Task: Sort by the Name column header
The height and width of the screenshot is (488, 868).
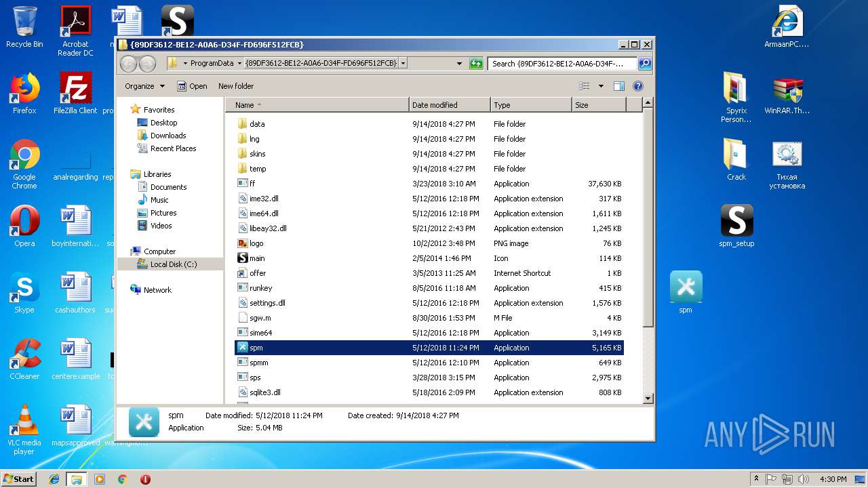Action: (x=318, y=105)
